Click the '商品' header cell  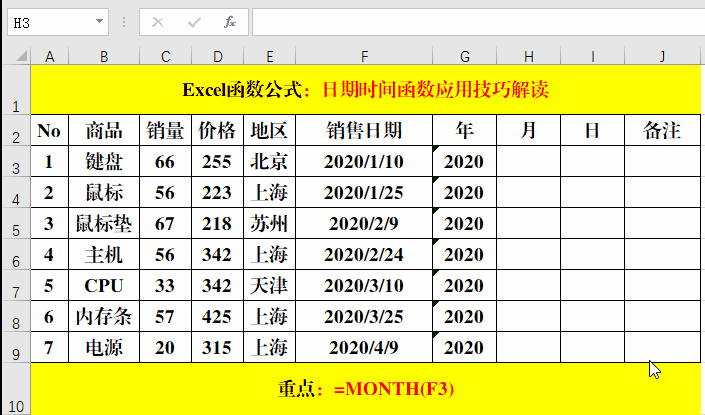click(104, 130)
